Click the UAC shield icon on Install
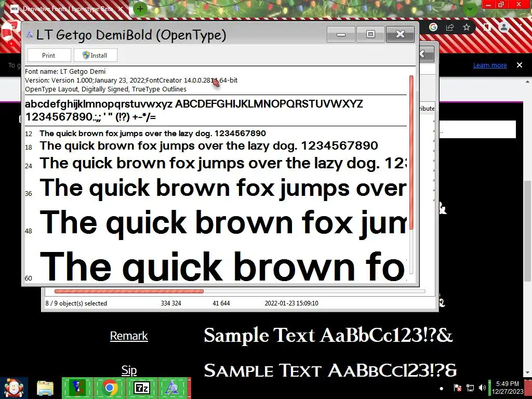The height and width of the screenshot is (399, 532). (86, 55)
